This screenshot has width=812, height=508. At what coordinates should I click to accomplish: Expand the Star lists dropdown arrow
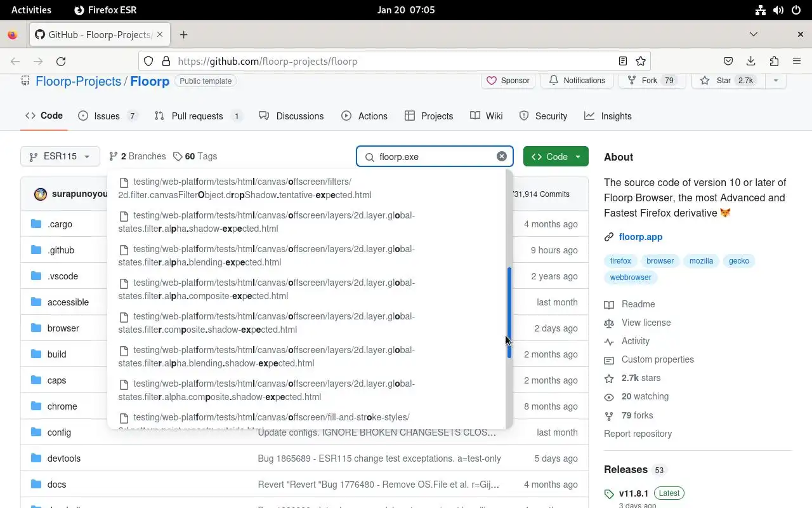click(x=776, y=81)
